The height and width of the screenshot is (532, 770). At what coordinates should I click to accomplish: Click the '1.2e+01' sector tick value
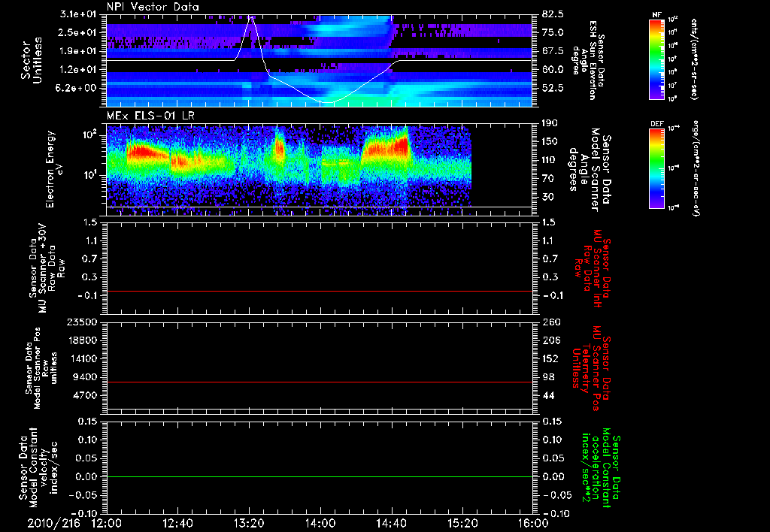[x=77, y=70]
